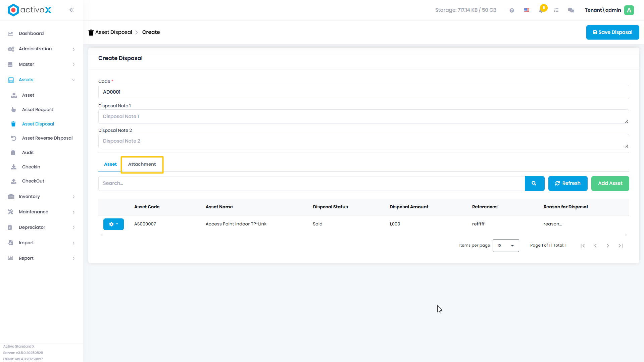This screenshot has height=362, width=644.
Task: Open gear actions dropdown for AS000007
Action: (x=113, y=224)
